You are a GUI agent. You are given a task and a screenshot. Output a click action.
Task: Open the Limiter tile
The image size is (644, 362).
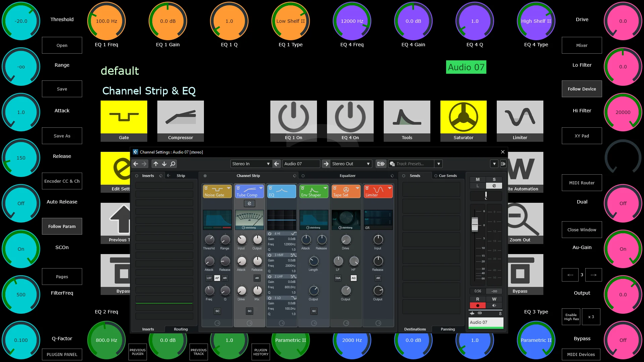point(520,121)
